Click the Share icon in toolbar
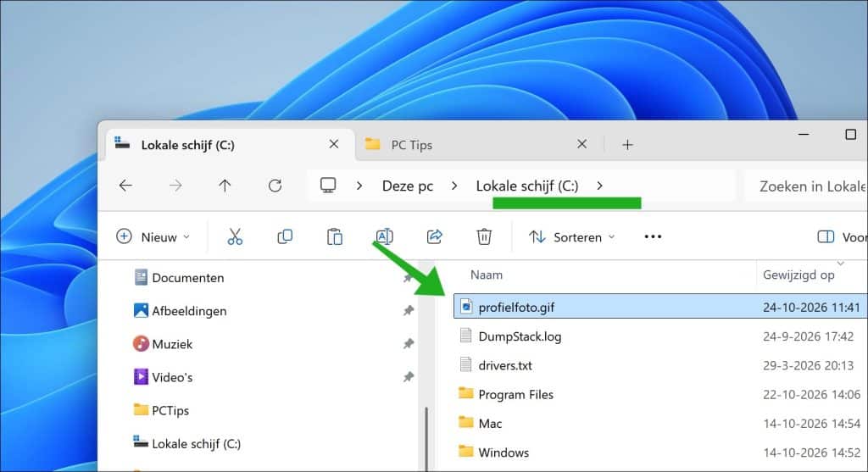Image resolution: width=868 pixels, height=472 pixels. tap(435, 236)
